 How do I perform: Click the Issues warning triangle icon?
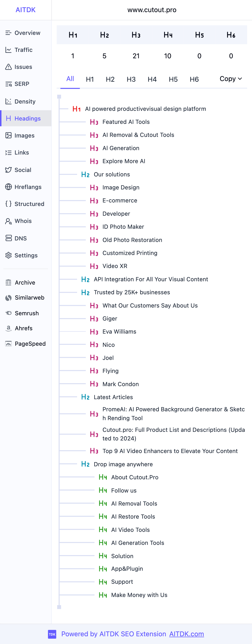[9, 67]
